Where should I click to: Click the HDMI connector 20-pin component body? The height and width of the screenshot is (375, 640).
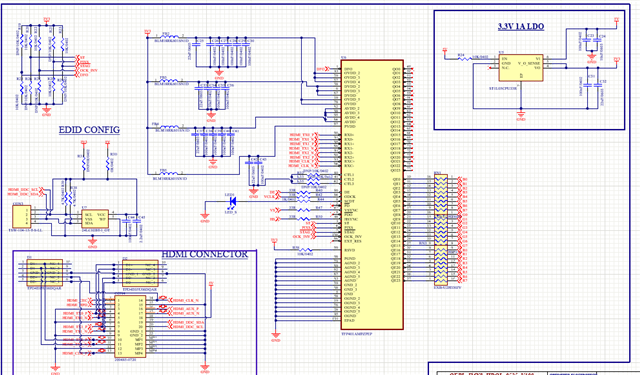130,326
